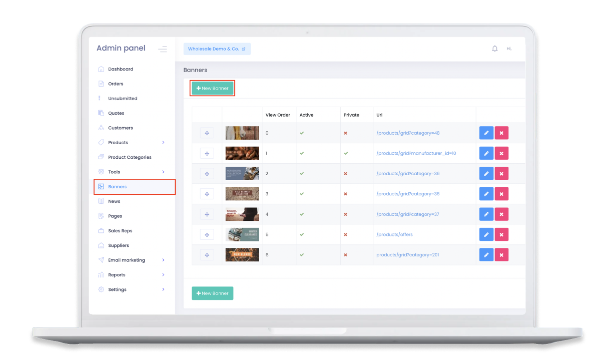
Task: Delete the banner with view order 3
Action: pos(501,194)
